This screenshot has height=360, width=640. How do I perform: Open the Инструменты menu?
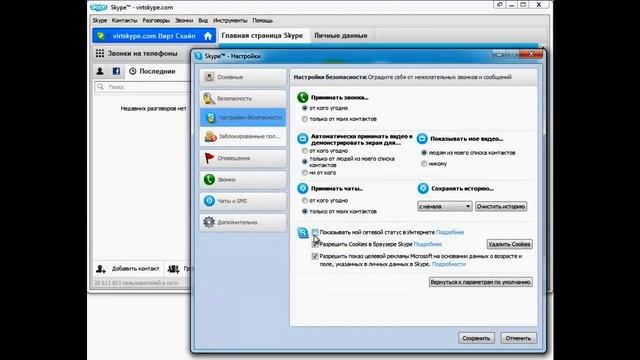(230, 20)
